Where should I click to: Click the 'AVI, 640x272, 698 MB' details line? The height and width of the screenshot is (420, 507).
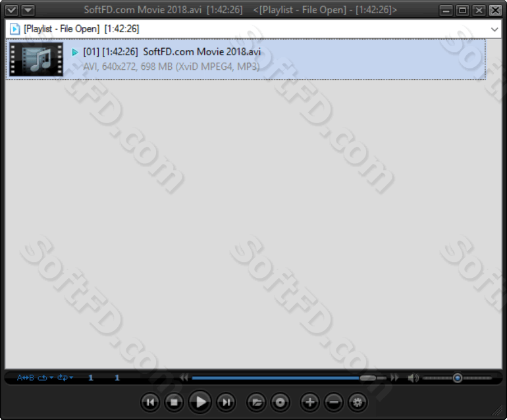[171, 66]
